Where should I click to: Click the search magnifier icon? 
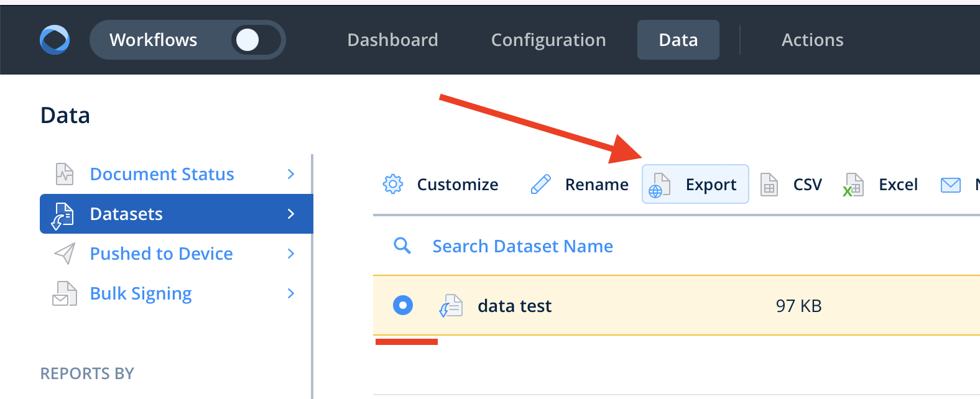pos(402,246)
